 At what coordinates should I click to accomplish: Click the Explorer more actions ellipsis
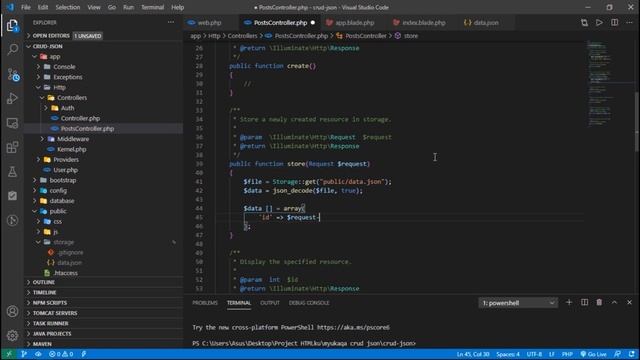coord(171,22)
